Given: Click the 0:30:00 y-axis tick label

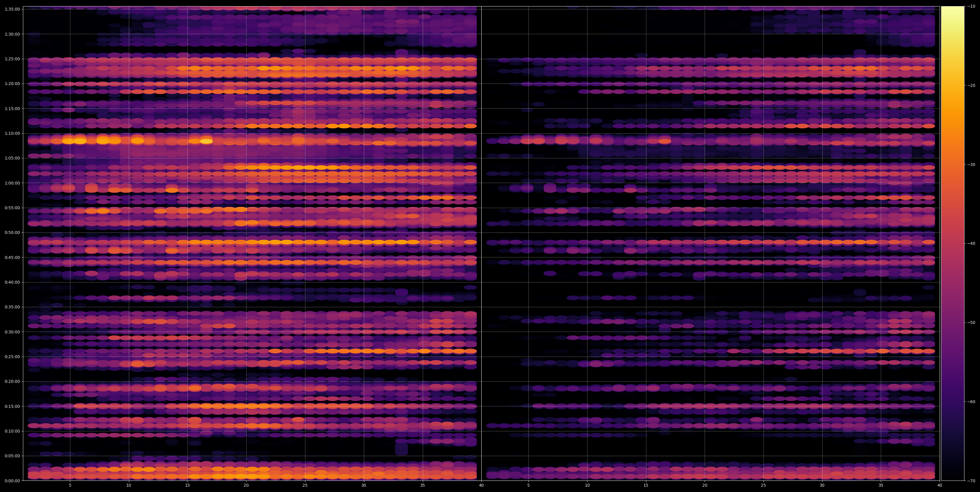Looking at the screenshot, I should tap(12, 332).
